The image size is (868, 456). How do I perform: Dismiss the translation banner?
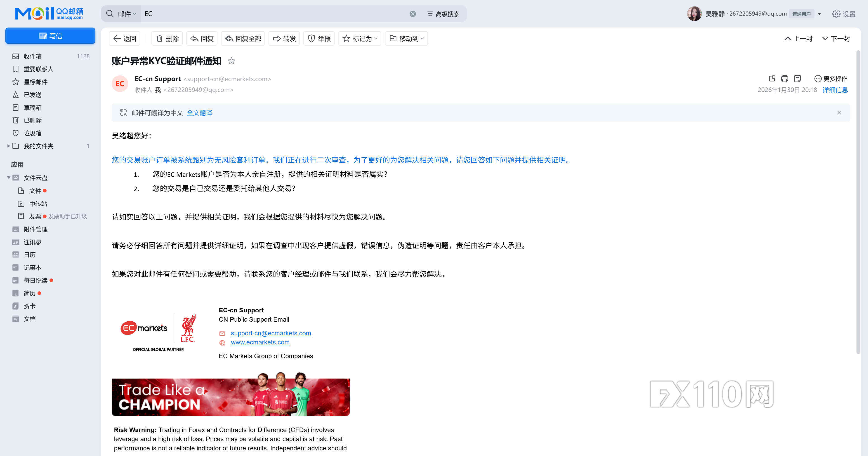point(839,112)
